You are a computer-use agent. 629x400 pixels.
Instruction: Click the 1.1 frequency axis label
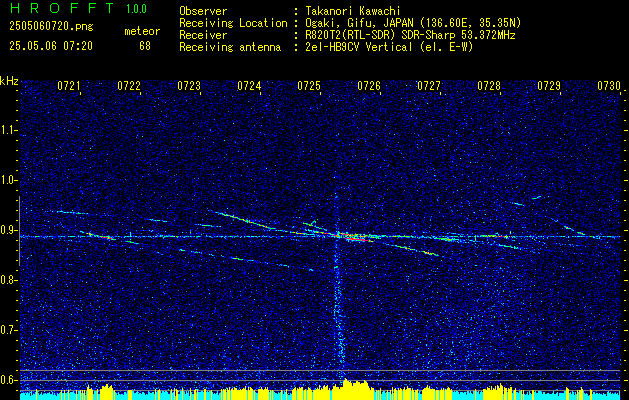click(8, 130)
